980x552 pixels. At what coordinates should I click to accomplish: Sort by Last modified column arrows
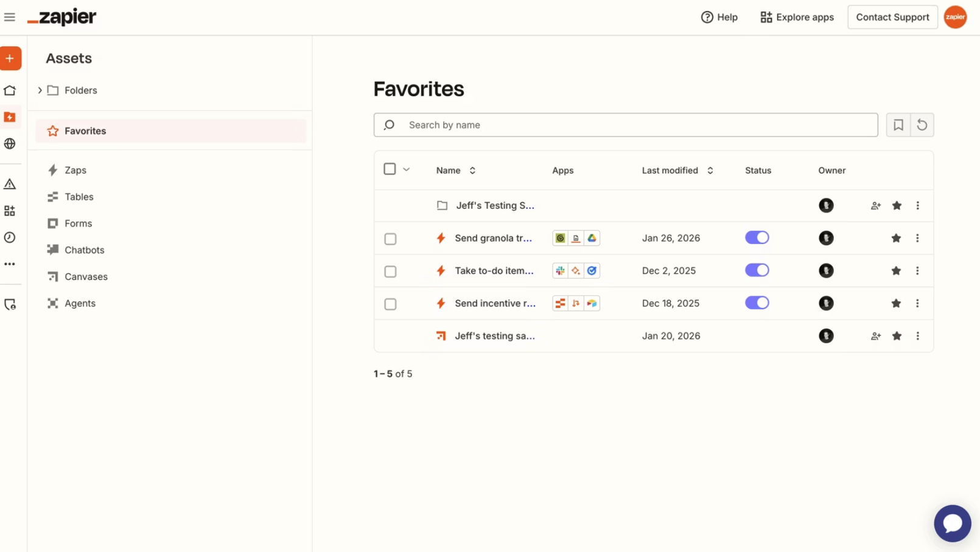point(710,170)
